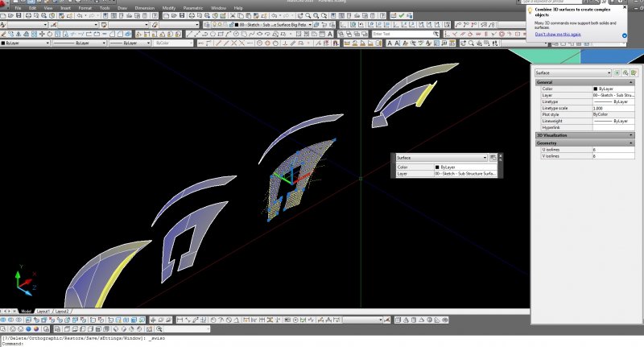
Task: Click the Customize icon in Quick Properties panel
Action: click(x=493, y=158)
